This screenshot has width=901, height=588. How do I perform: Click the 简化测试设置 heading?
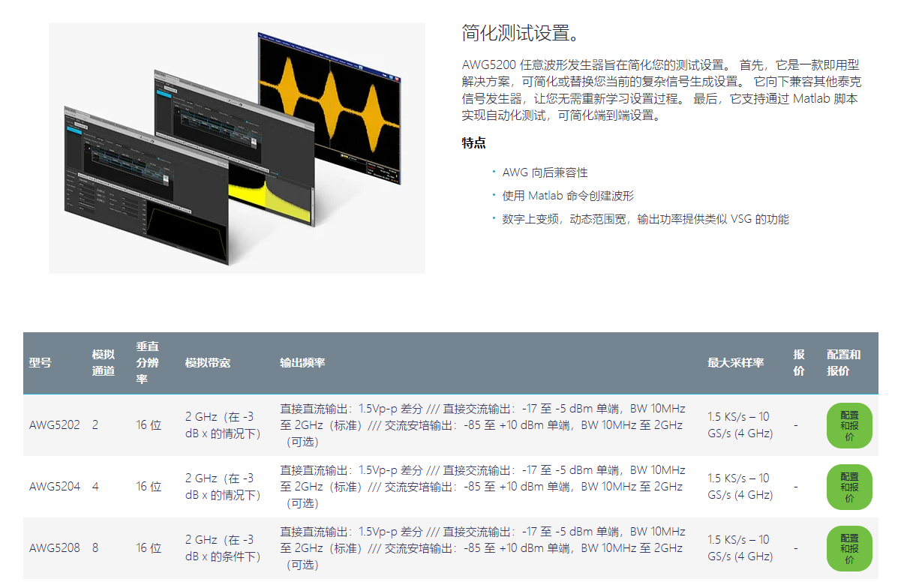pyautogui.click(x=521, y=33)
